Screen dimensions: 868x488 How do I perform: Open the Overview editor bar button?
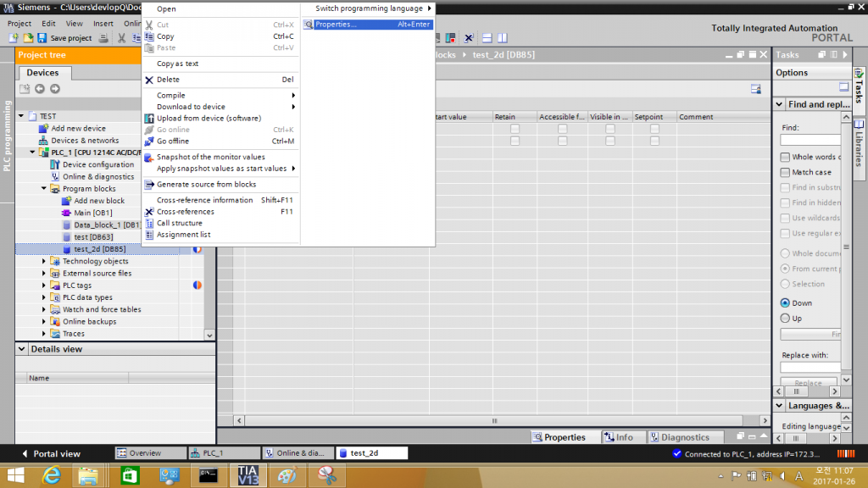point(151,453)
